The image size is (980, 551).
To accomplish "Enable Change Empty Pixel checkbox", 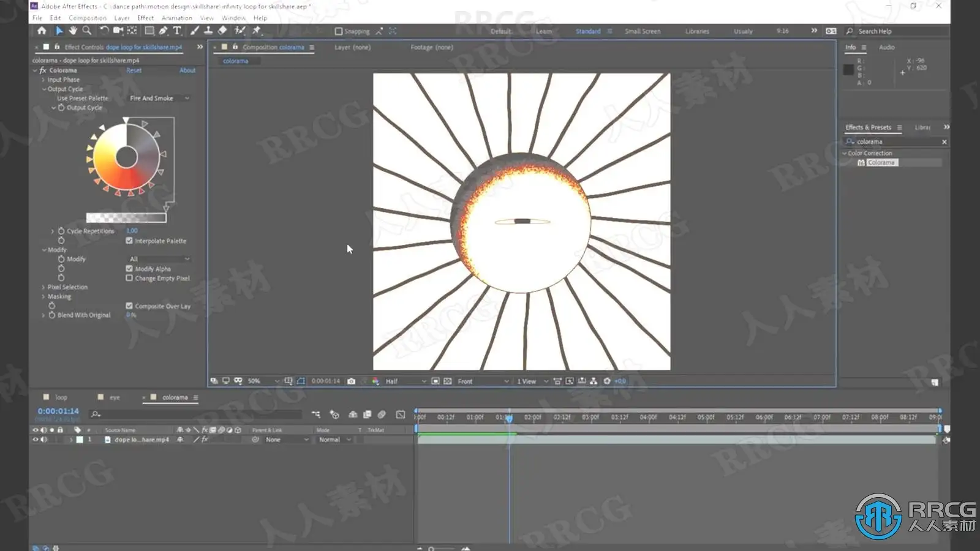I will pyautogui.click(x=129, y=278).
